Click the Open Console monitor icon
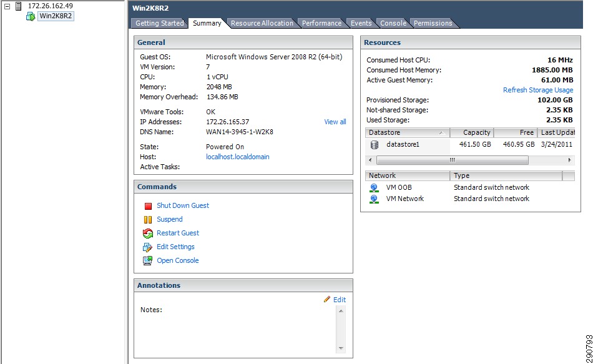The width and height of the screenshot is (593, 364). pos(147,260)
